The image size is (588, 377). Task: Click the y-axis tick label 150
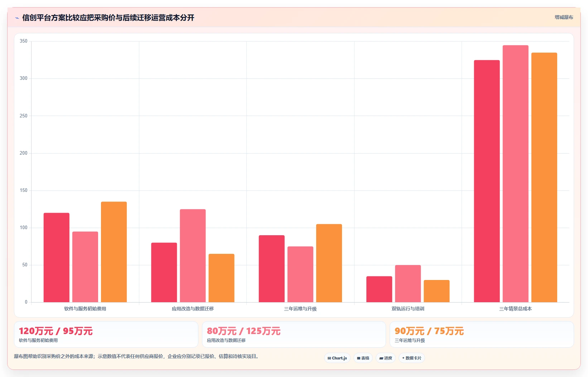tap(24, 190)
